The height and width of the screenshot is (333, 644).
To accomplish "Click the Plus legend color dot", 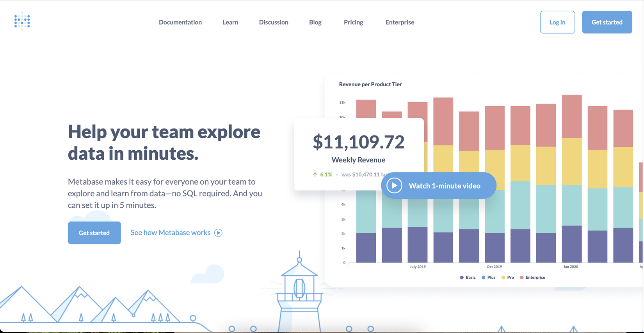I will pyautogui.click(x=483, y=278).
